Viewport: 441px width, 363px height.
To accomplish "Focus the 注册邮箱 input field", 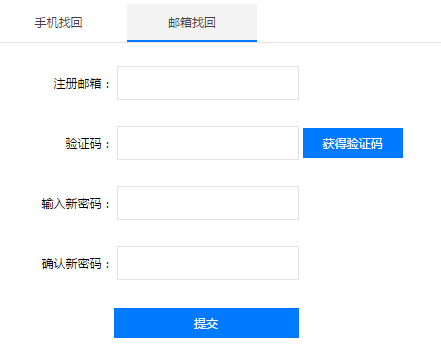I will 208,83.
